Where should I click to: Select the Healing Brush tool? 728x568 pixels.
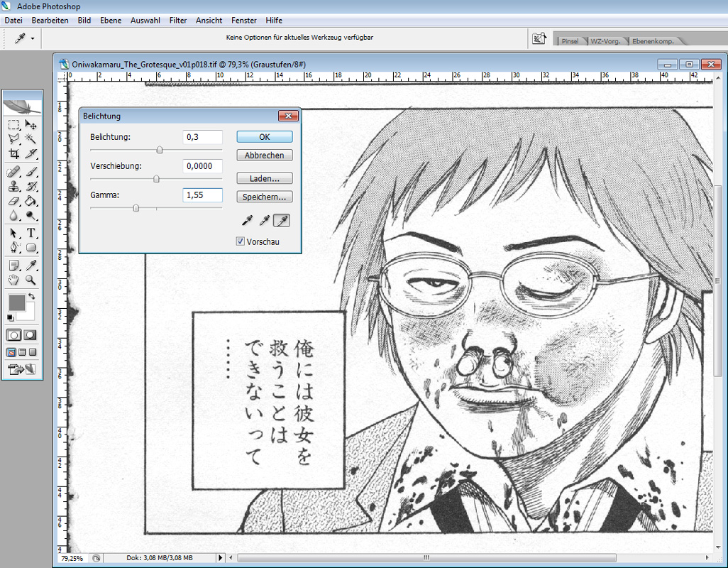14,172
